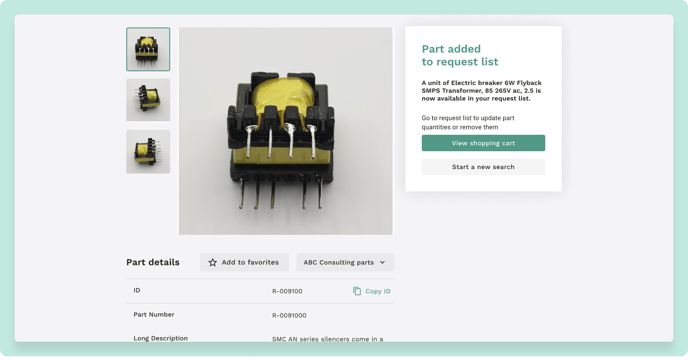Select the third transformer thumbnail image

click(148, 151)
